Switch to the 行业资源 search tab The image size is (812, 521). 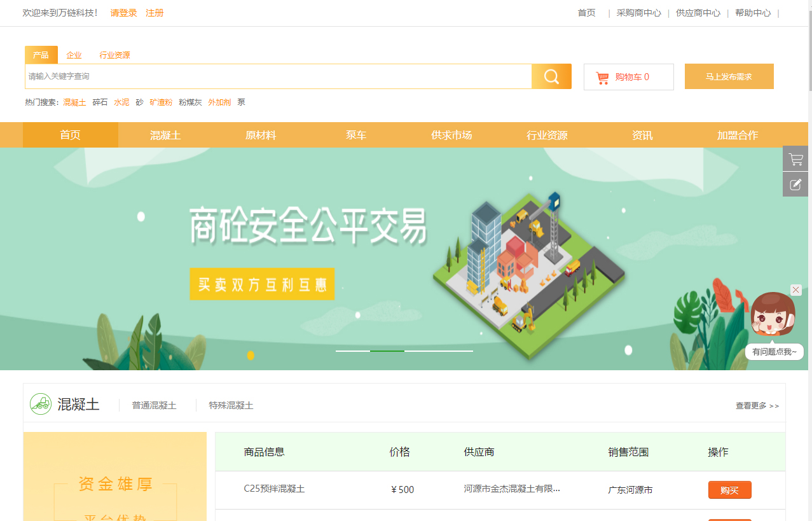coord(114,55)
